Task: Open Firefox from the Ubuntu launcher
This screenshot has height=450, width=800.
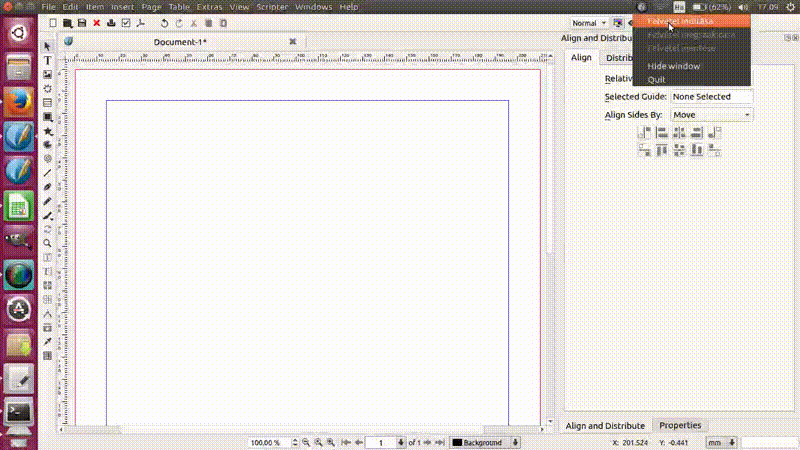Action: [18, 102]
